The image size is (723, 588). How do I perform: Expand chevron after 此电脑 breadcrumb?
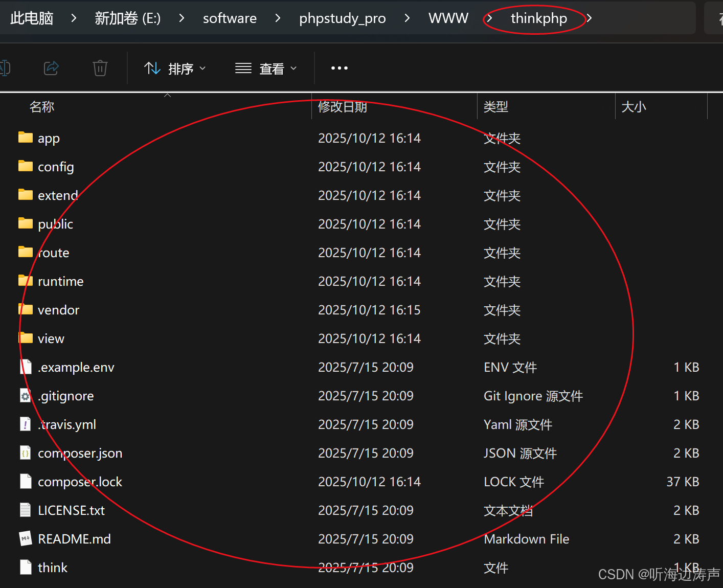tap(74, 18)
